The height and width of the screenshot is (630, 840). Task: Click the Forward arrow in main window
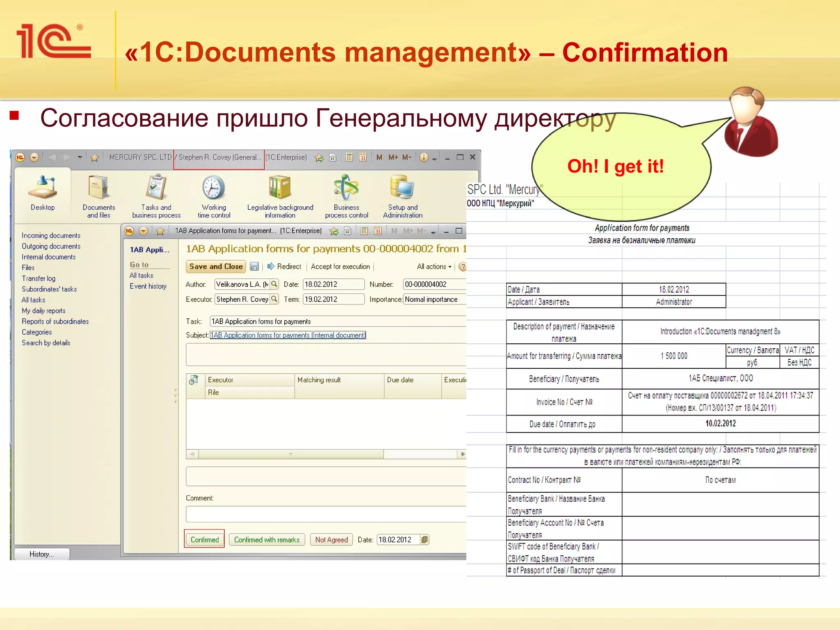click(x=66, y=157)
